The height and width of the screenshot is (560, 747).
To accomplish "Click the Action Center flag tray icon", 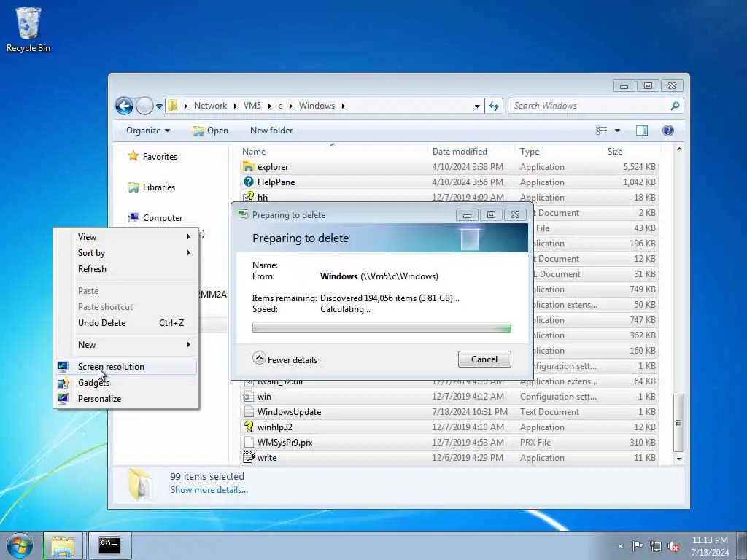I will (637, 545).
